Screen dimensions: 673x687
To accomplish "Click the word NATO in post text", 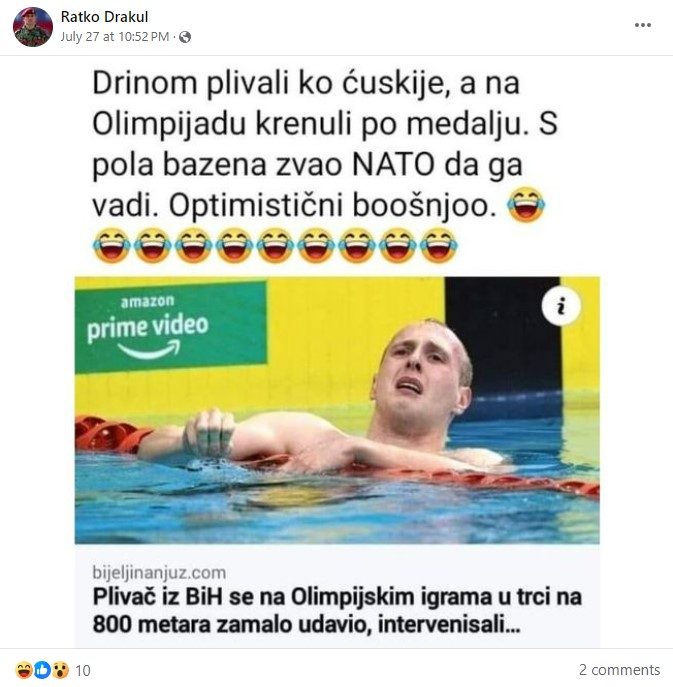I will [x=394, y=165].
